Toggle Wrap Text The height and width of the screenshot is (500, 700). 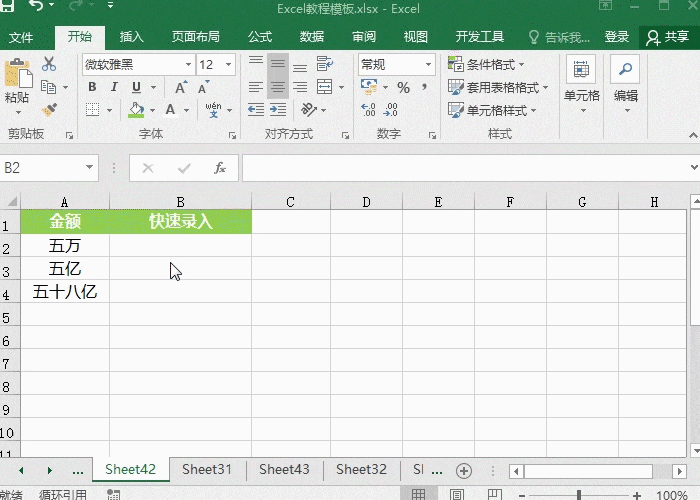325,64
